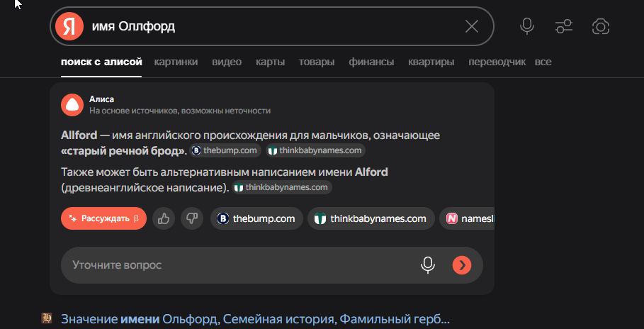This screenshot has width=644, height=329.
Task: Click the bold word Alford in answer
Action: [x=371, y=172]
